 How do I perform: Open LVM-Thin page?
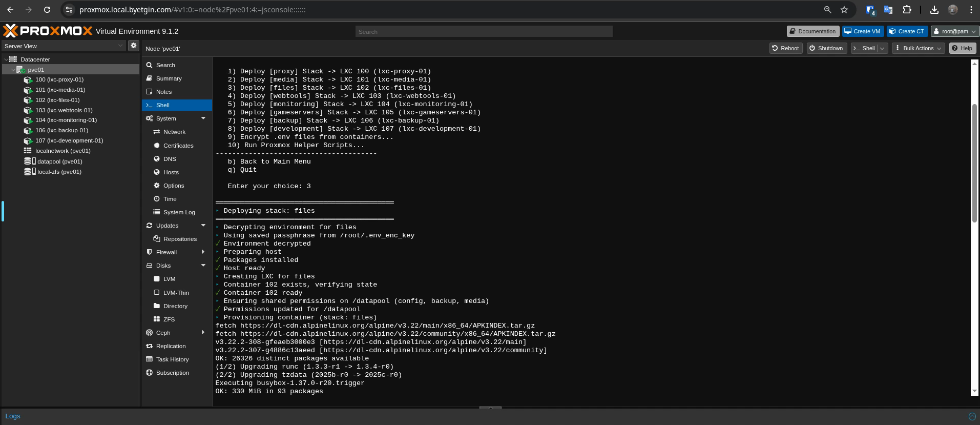176,293
